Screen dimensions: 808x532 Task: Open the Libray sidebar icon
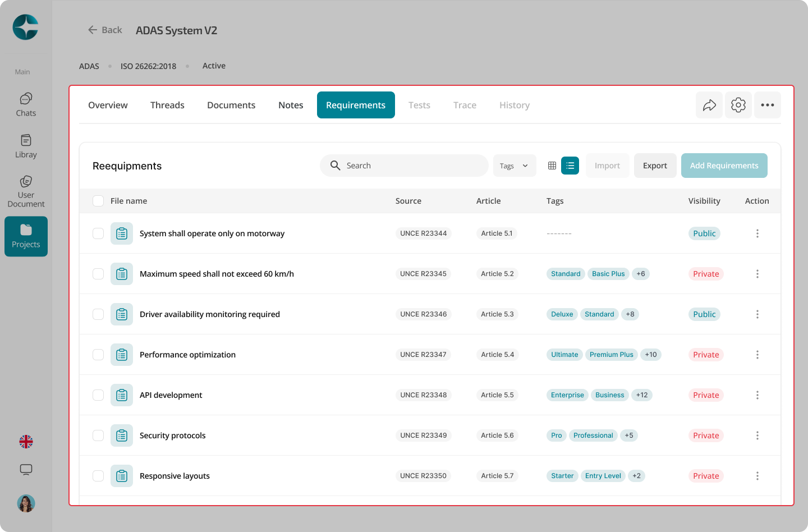26,146
